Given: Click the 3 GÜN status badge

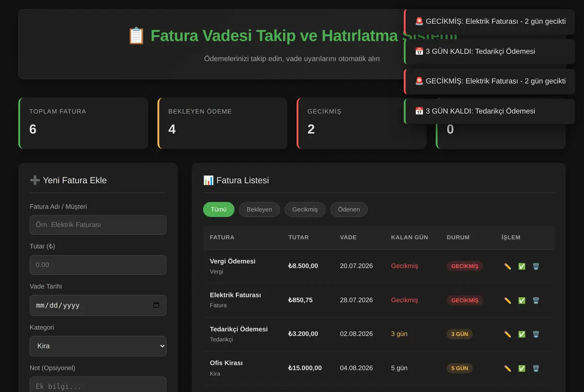Looking at the screenshot, I should coord(459,334).
